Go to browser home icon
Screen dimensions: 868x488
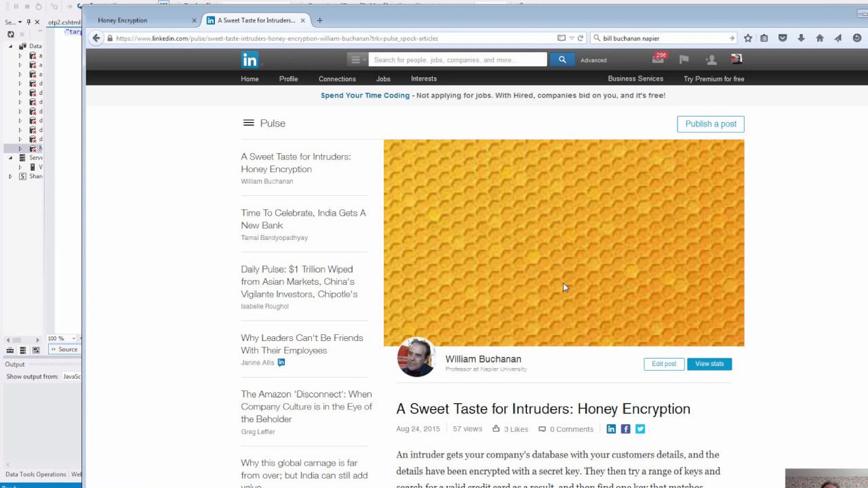pyautogui.click(x=820, y=38)
